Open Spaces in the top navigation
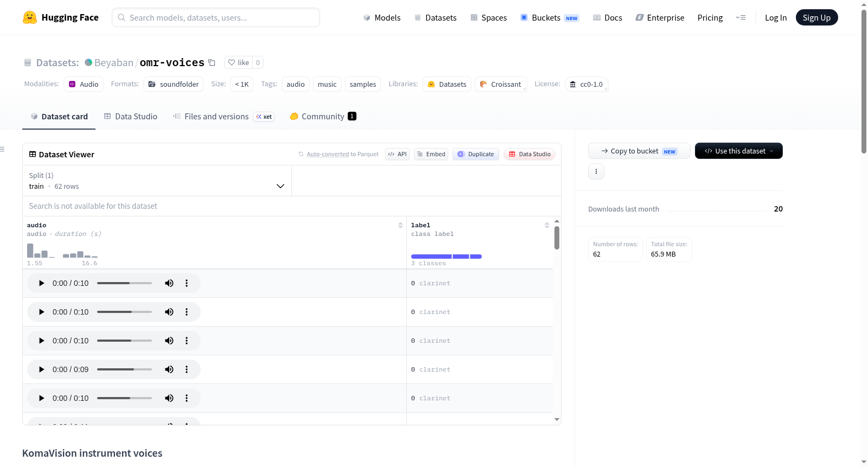This screenshot has width=868, height=467. pyautogui.click(x=488, y=18)
